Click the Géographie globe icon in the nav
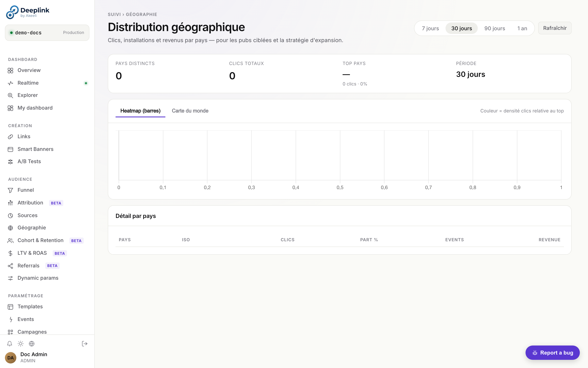Viewport: 588px width, 368px height. (x=10, y=228)
